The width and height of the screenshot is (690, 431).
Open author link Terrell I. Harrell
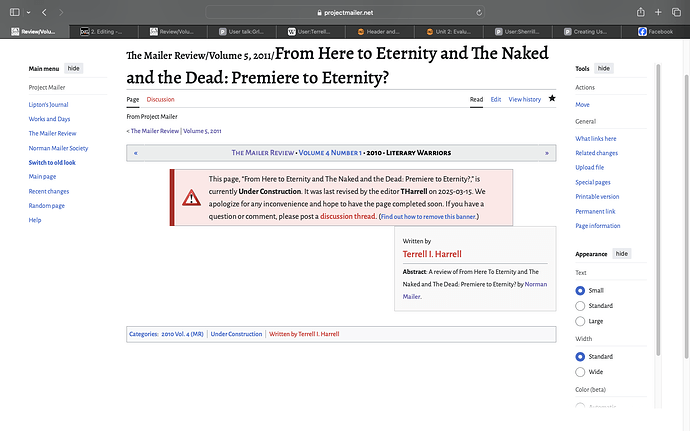(432, 254)
